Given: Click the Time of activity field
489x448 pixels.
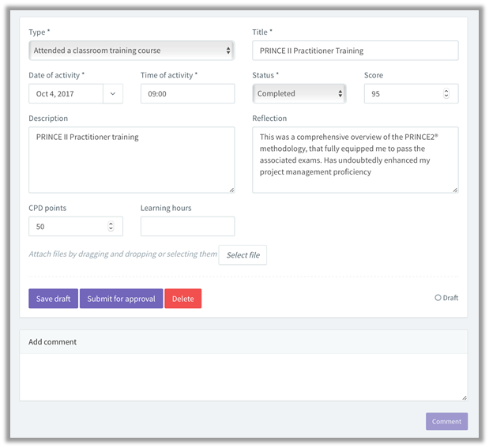Looking at the screenshot, I should coord(187,93).
